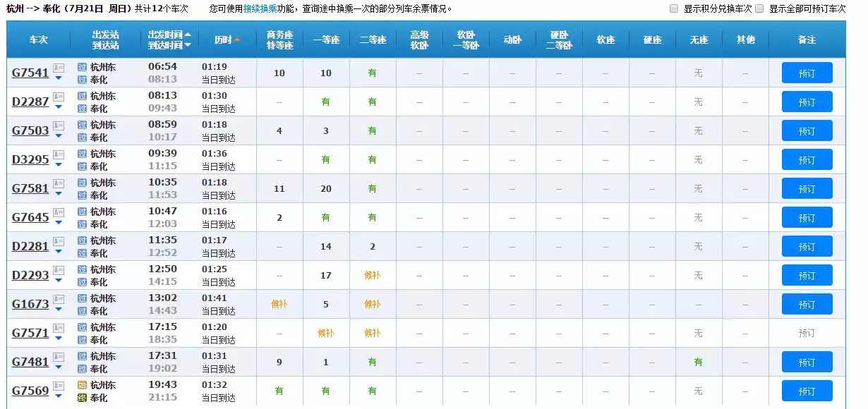This screenshot has width=868, height=409.
Task: Click the ID card icon beside G1673
Action: tap(59, 299)
